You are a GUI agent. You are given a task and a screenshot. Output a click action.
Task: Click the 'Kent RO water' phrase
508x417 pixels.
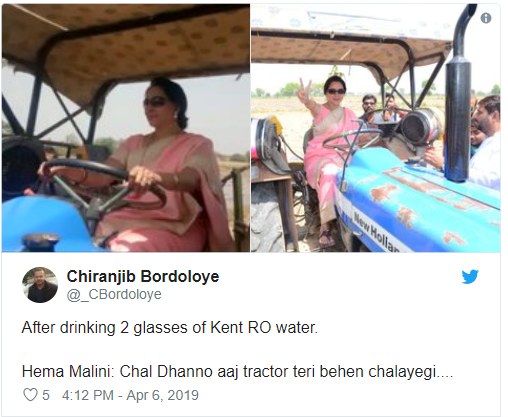[264, 328]
